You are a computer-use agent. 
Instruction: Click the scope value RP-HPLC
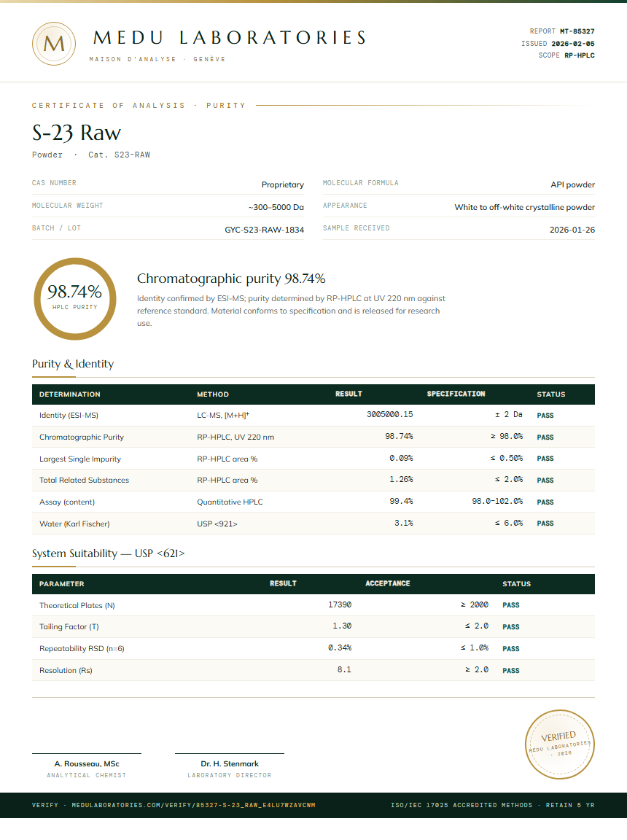[580, 55]
